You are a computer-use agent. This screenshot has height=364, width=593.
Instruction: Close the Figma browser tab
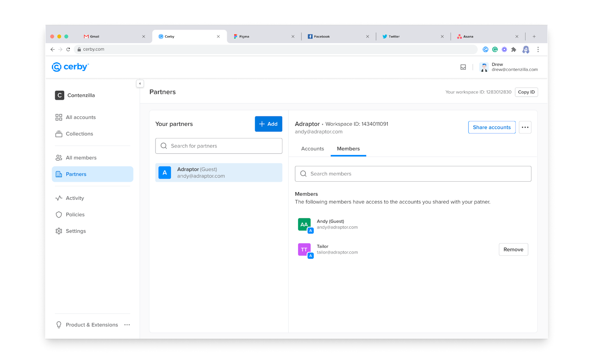[293, 36]
